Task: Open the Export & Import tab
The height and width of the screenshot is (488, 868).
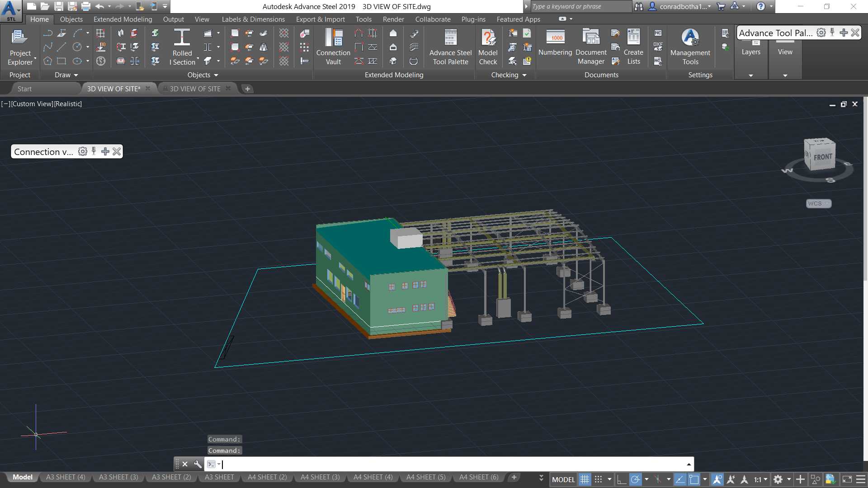Action: pyautogui.click(x=320, y=19)
